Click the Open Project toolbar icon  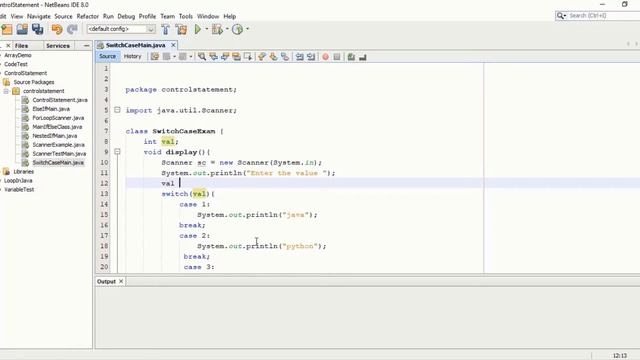click(x=22, y=29)
